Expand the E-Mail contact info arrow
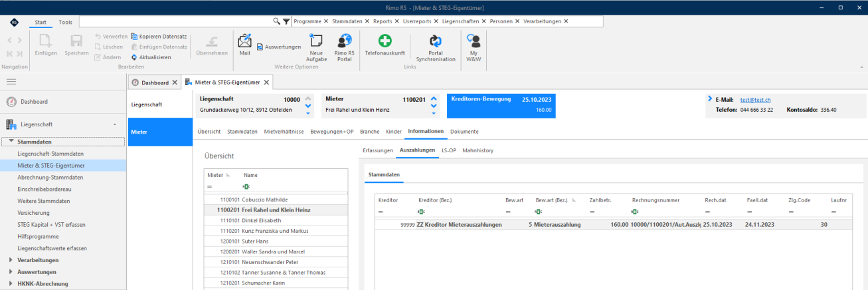868x290 pixels. coord(710,99)
